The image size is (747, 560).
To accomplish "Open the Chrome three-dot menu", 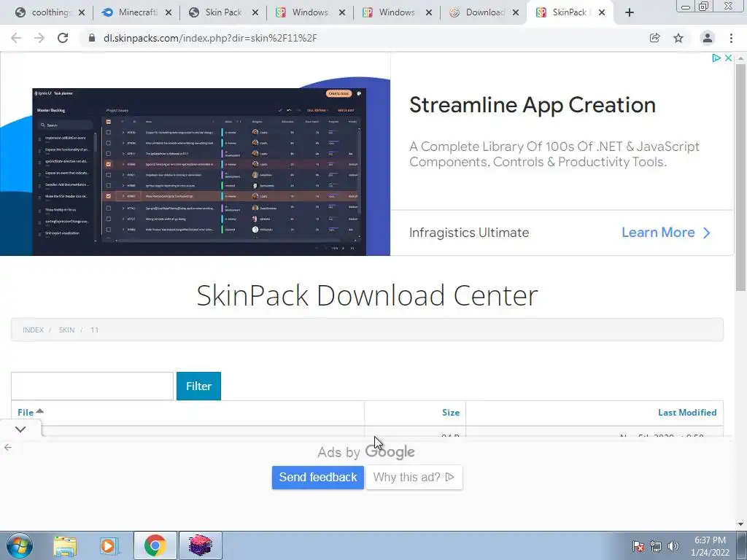I will tap(731, 38).
